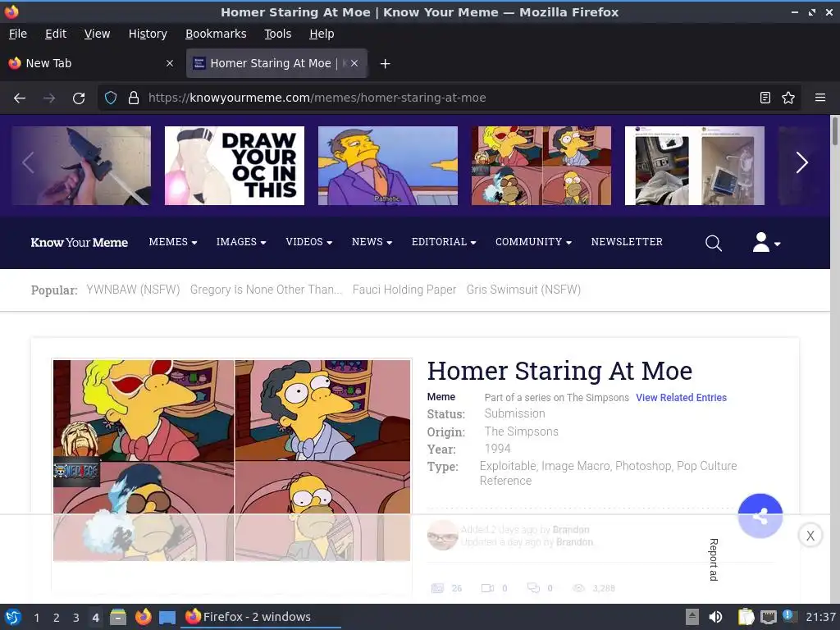Click the blue share floating button
Viewport: 840px width, 630px height.
click(760, 516)
